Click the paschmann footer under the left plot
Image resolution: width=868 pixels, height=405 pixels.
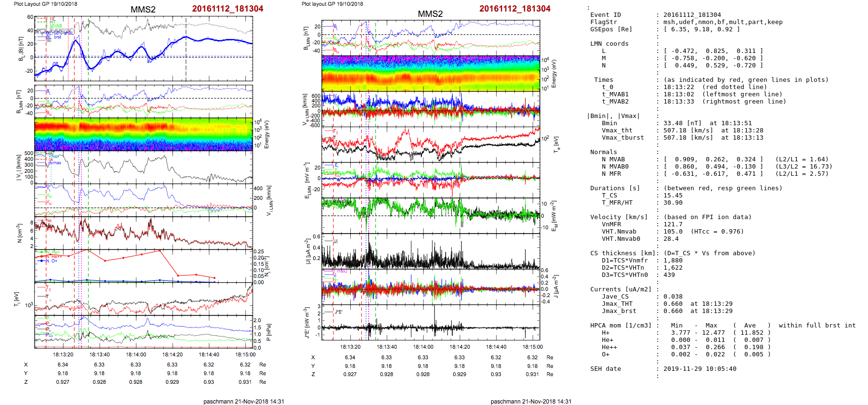coord(243,401)
